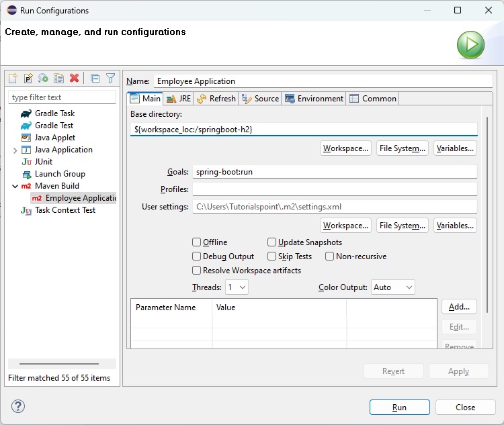
Task: Open the filter launch configurations icon
Action: 110,79
